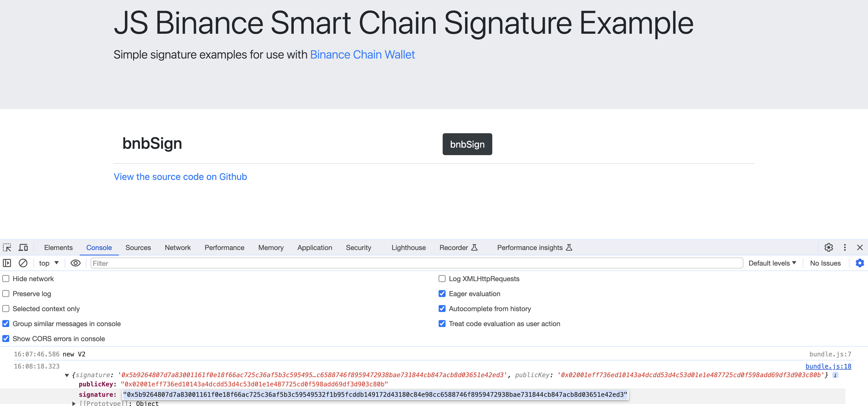Open the Network tab
The height and width of the screenshot is (406, 868).
177,247
